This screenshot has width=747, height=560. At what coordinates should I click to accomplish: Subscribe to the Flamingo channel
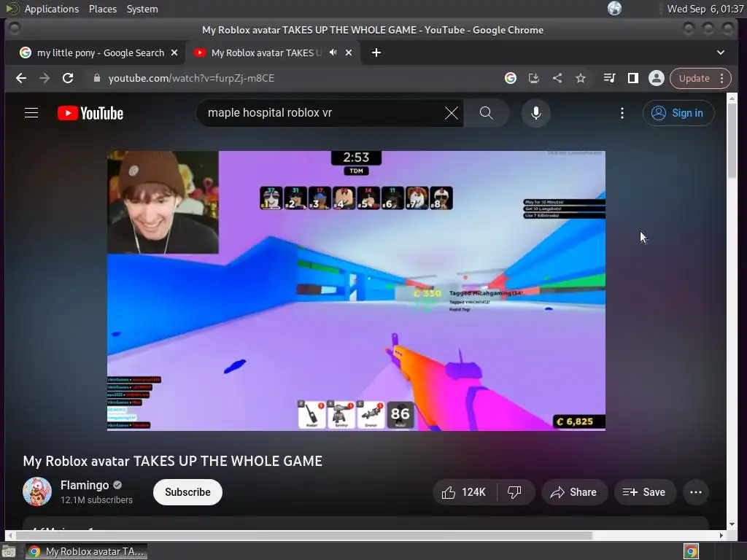tap(187, 492)
